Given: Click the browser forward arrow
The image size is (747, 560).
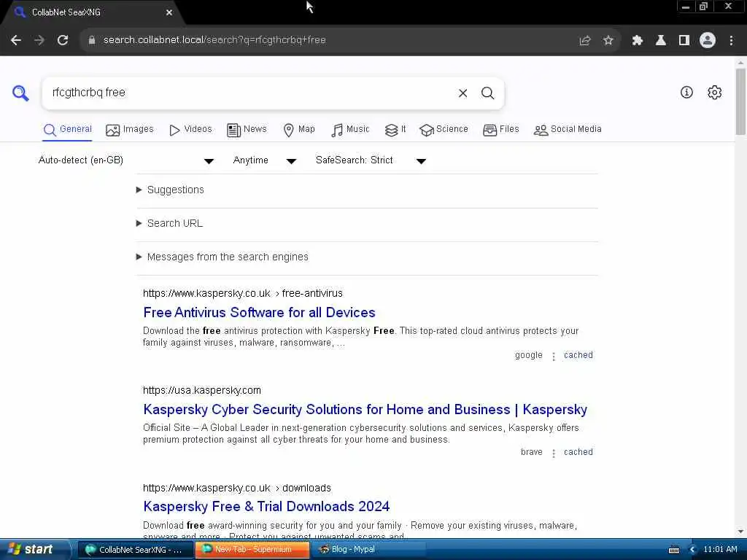Looking at the screenshot, I should tap(39, 40).
